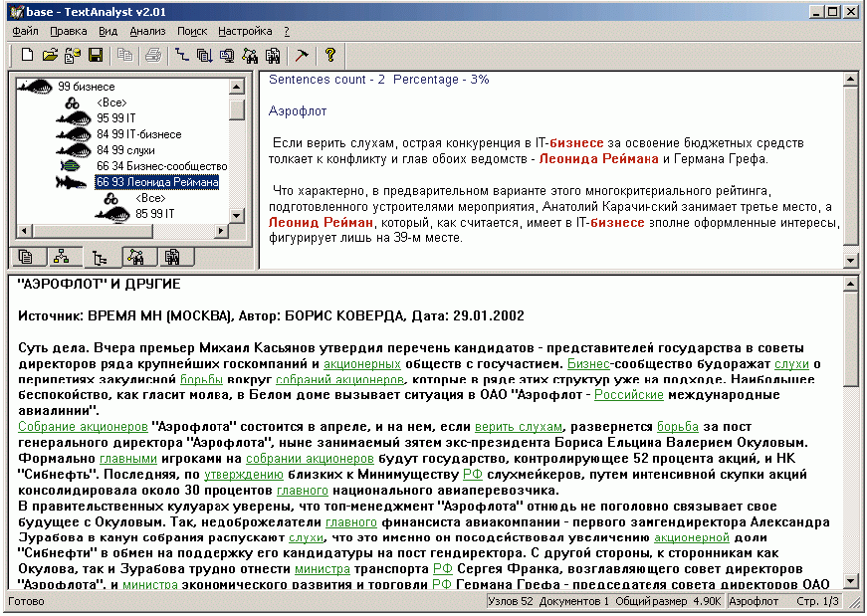Click the tree panel's scroll down arrow
Screen dimensions: 867x616
click(x=237, y=215)
